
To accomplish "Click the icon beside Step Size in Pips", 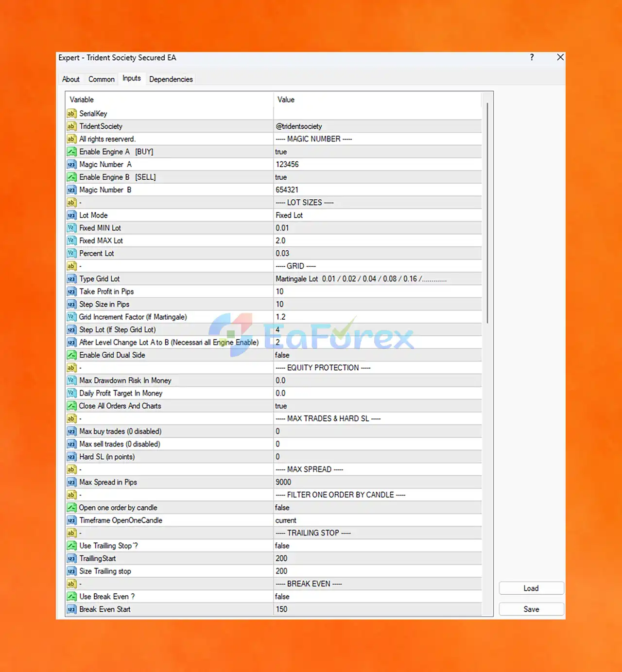I will pyautogui.click(x=71, y=304).
